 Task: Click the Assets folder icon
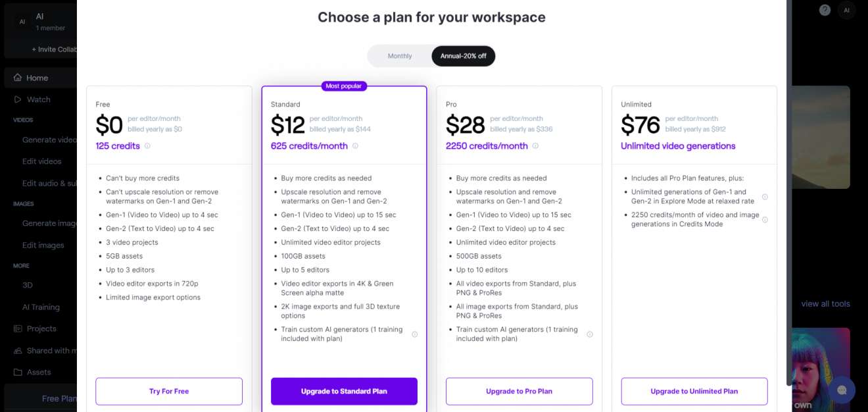point(18,372)
